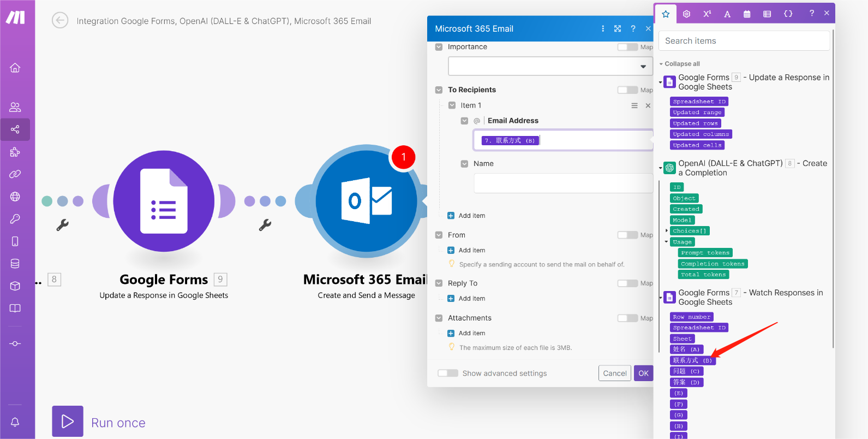Expand Microsoft 365 Email dialog to fullscreen
Image resolution: width=868 pixels, height=439 pixels.
tap(618, 29)
